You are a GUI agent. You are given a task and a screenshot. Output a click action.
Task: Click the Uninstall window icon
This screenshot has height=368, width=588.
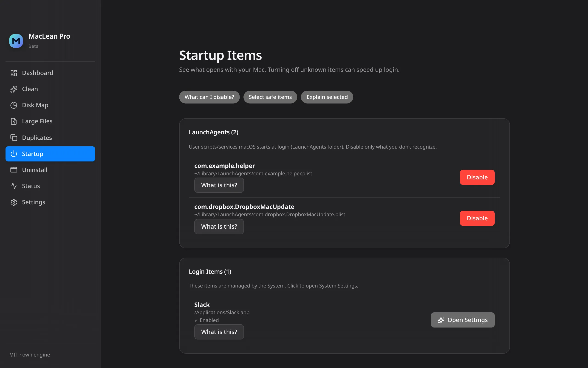(x=14, y=170)
